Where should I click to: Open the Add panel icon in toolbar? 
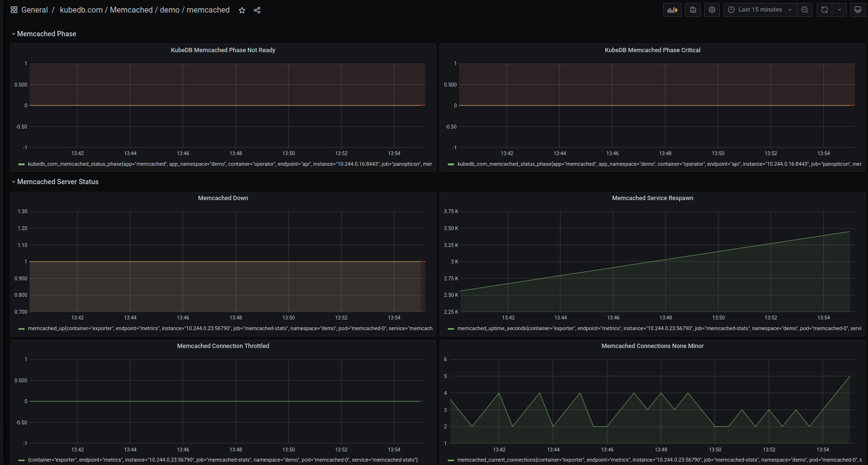click(672, 10)
